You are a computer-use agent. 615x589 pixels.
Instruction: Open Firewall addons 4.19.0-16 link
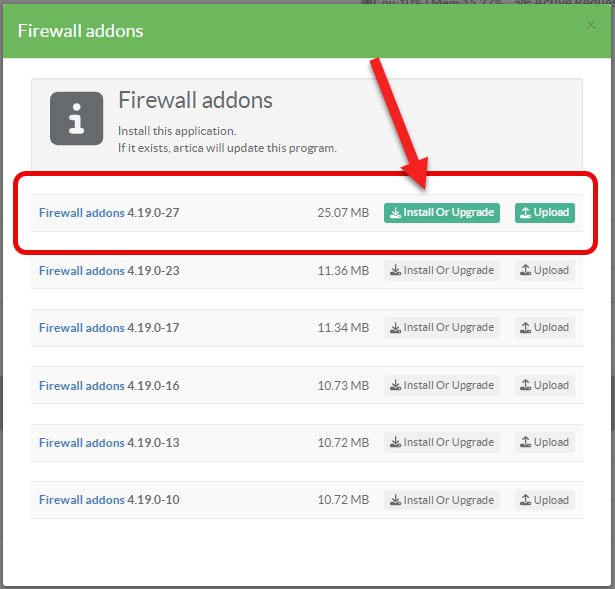click(x=82, y=385)
